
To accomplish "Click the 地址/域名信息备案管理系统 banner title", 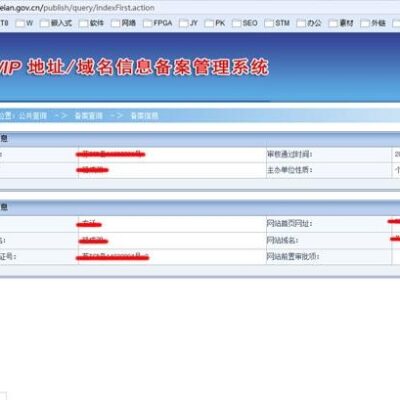I will click(x=148, y=67).
